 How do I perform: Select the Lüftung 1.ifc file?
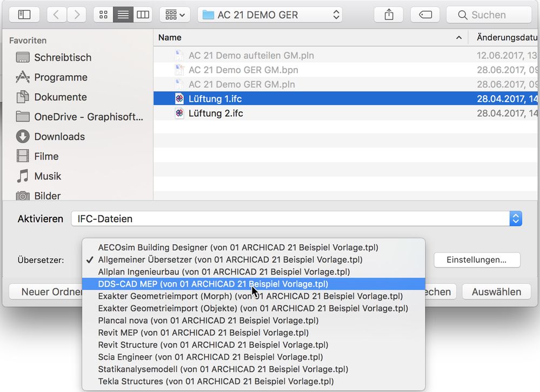pos(345,98)
